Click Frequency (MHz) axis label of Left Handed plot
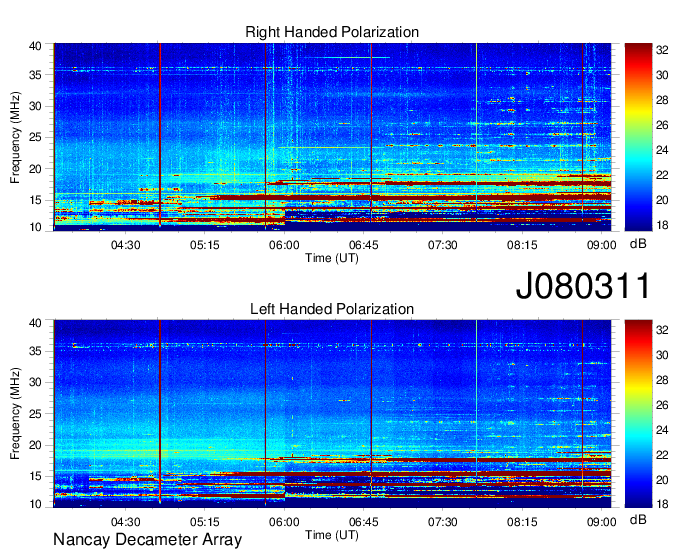Viewport: 680px width, 552px height. point(15,414)
